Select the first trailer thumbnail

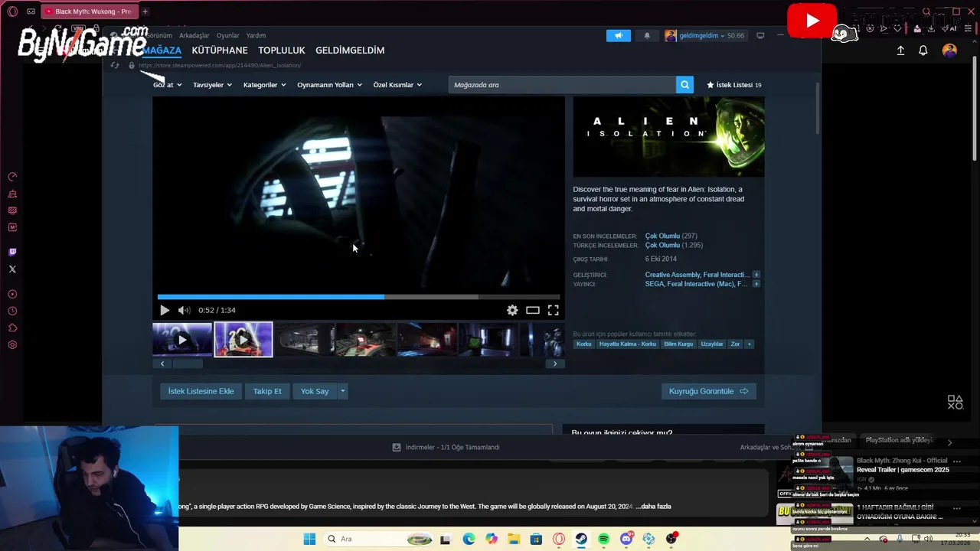[x=182, y=340]
